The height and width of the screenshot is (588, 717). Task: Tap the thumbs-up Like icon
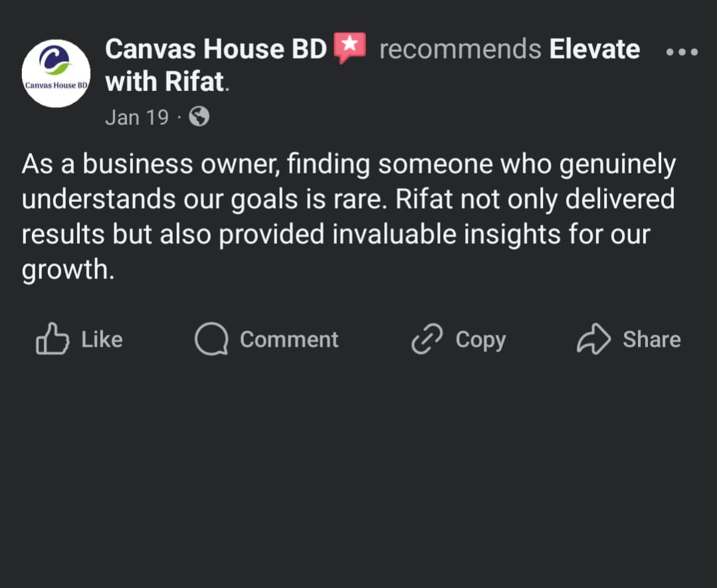coord(52,339)
